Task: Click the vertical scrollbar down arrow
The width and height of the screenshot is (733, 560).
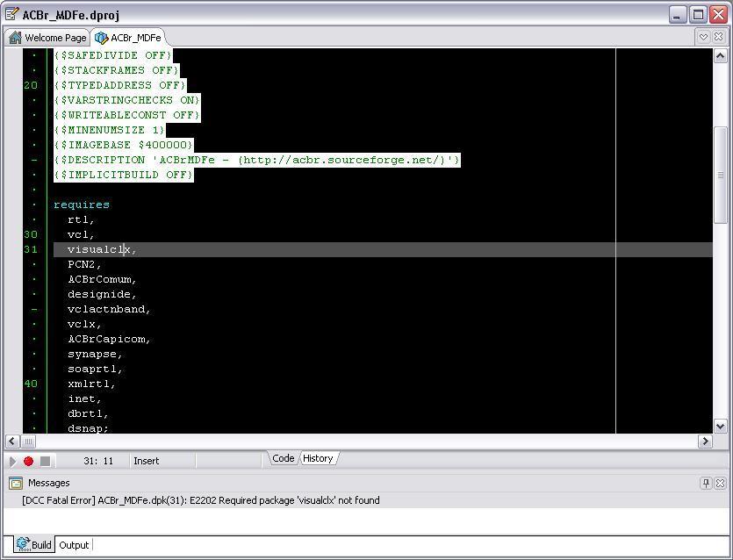Action: pyautogui.click(x=721, y=426)
